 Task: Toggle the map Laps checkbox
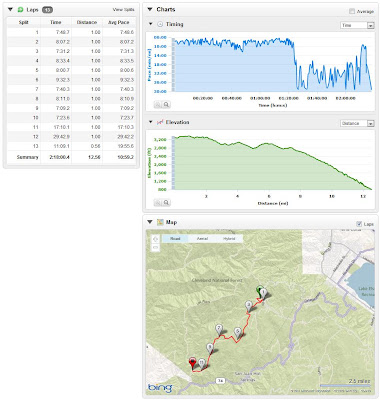[359, 224]
